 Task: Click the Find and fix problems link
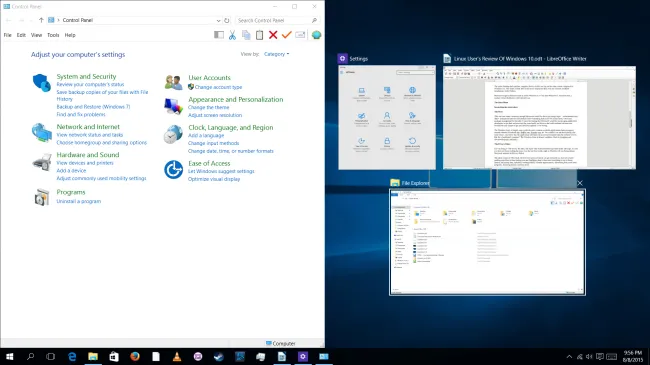tap(81, 114)
